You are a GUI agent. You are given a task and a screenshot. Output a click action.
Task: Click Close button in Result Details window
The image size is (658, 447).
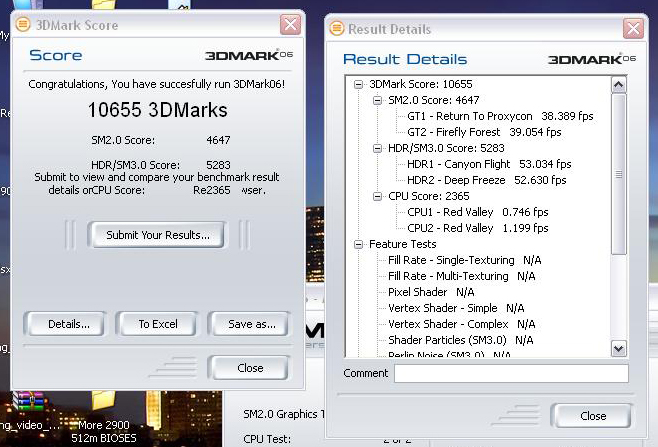coord(593,416)
